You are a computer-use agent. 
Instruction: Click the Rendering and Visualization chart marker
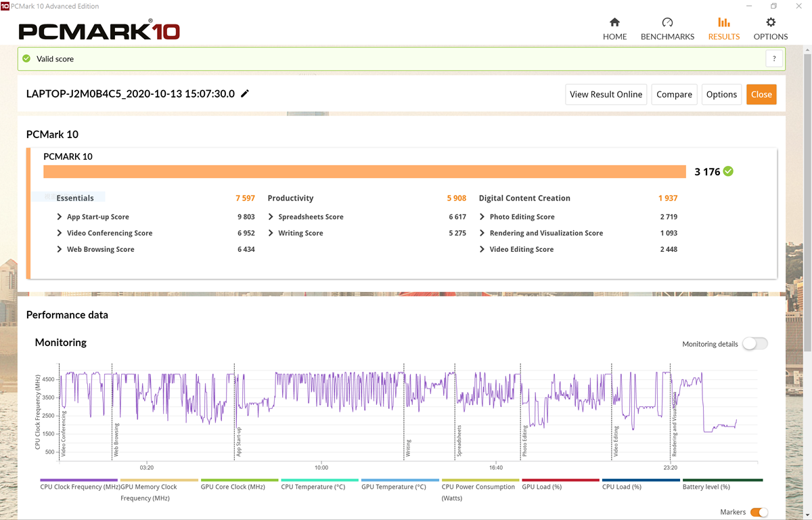coord(674,424)
